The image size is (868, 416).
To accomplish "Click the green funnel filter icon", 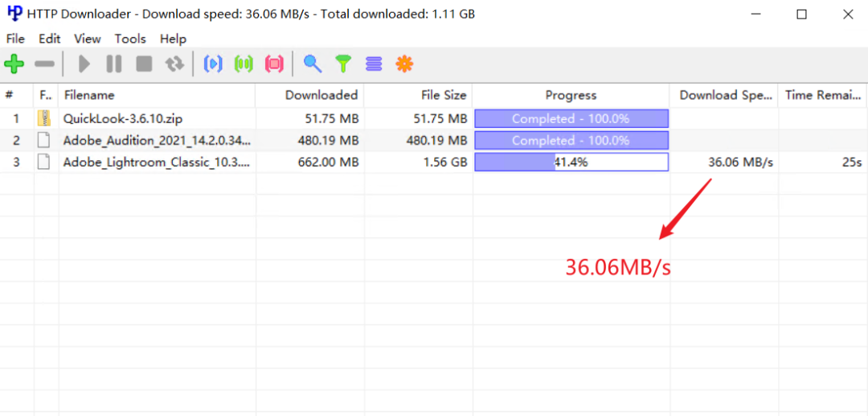I will (x=343, y=64).
